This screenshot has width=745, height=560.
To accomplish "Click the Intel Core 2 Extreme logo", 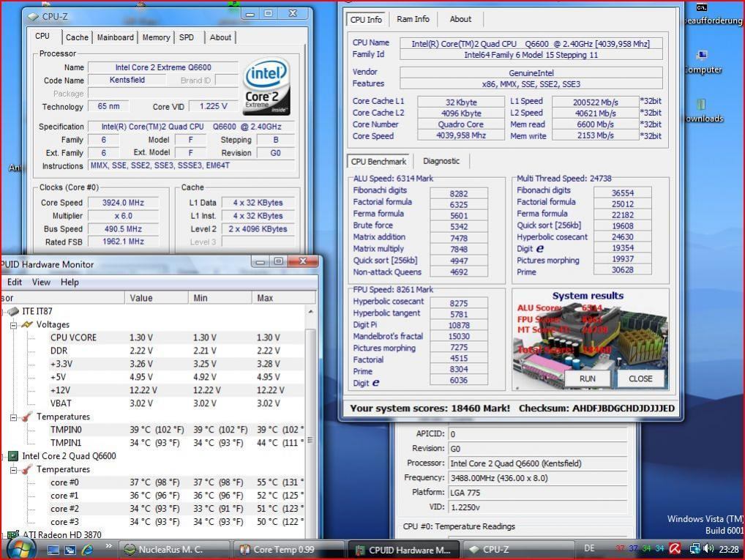I will [266, 86].
